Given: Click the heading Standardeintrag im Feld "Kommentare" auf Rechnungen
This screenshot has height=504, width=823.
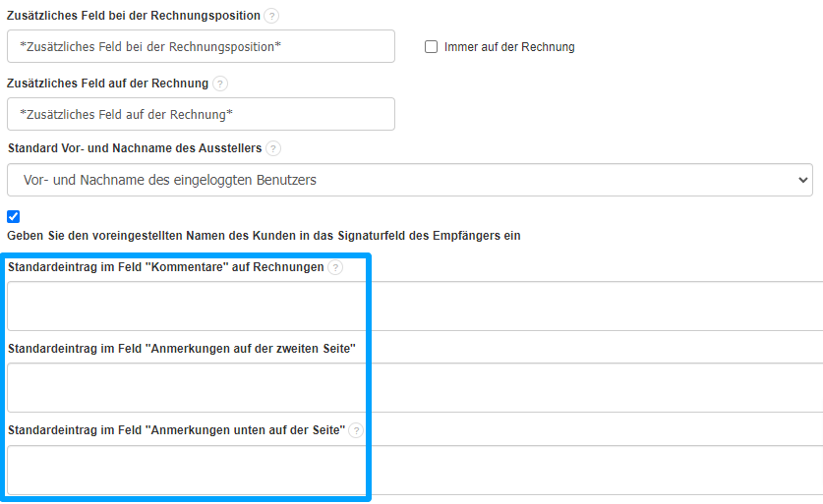Looking at the screenshot, I should pos(165,267).
